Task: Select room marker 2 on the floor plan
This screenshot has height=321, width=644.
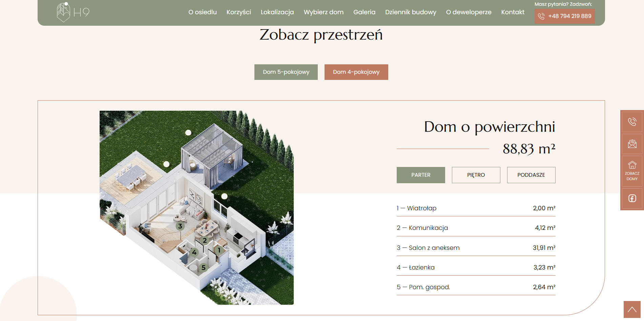Action: pyautogui.click(x=205, y=240)
